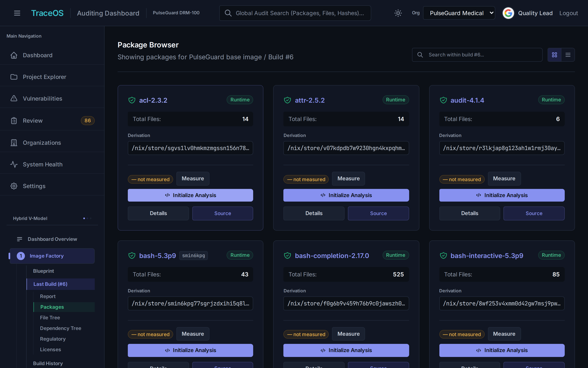Click the Hybrid V-Model pagination dots

pos(87,218)
